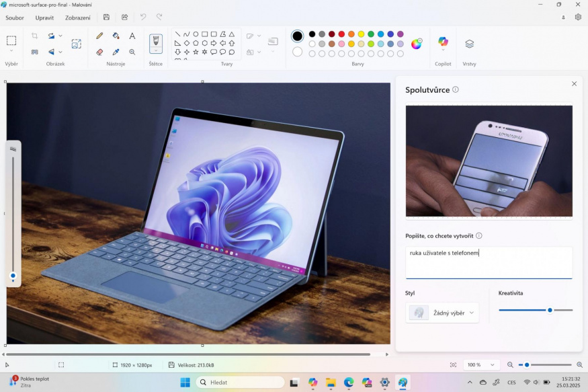Select the Color picker eyedropper
This screenshot has width=588, height=392.
pyautogui.click(x=116, y=52)
